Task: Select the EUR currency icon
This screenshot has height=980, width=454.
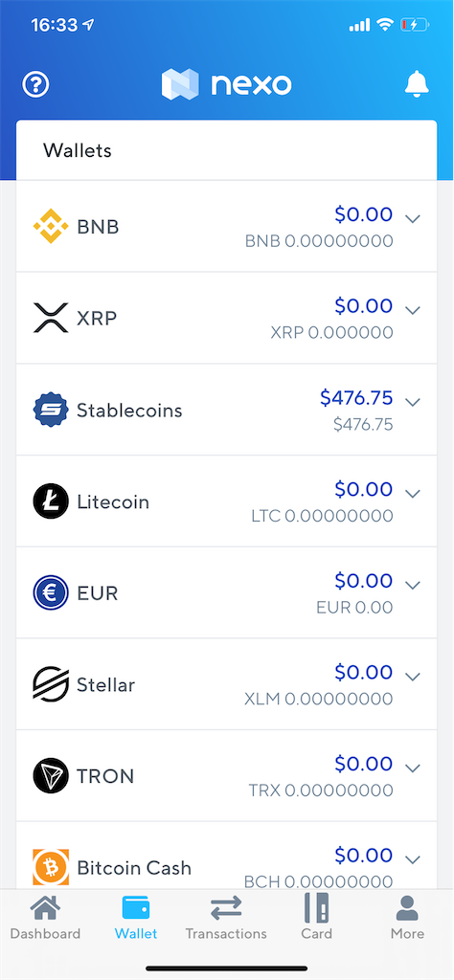Action: pos(51,592)
